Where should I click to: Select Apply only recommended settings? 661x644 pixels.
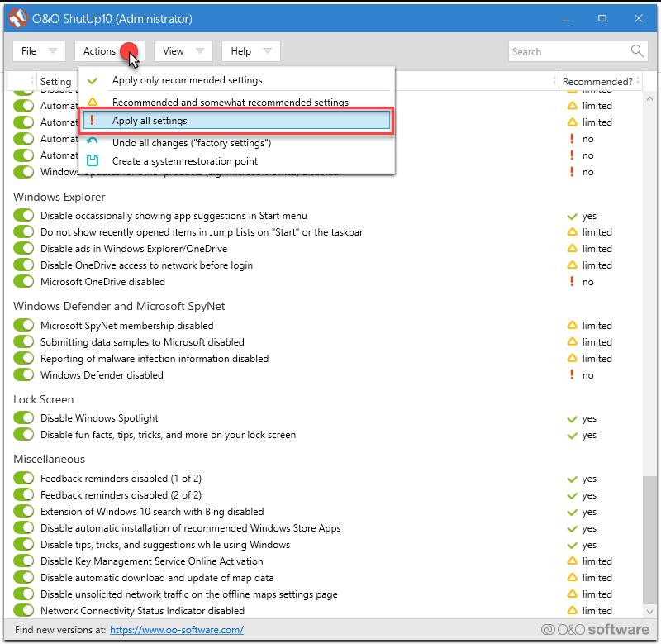[x=236, y=80]
